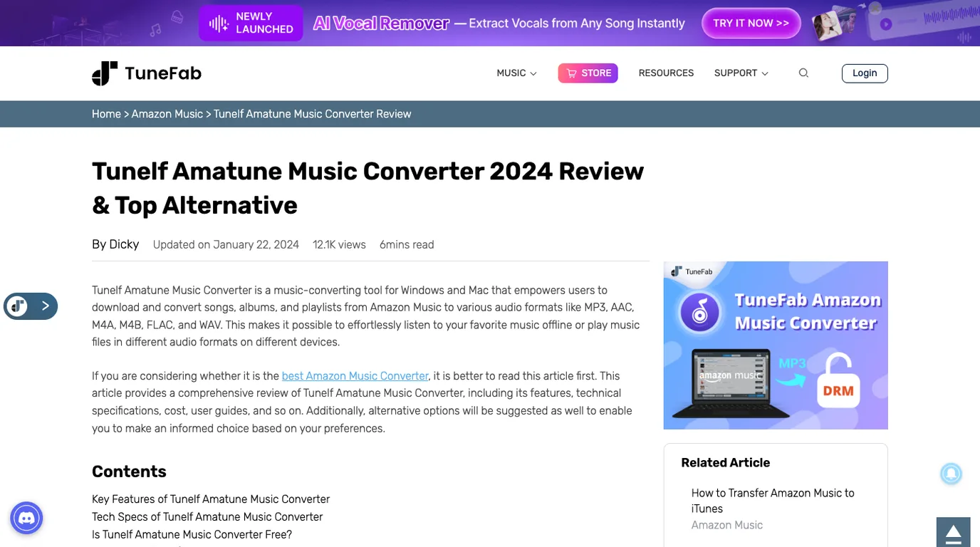The width and height of the screenshot is (980, 547).
Task: Click Amazon Music tag under related article
Action: click(727, 525)
